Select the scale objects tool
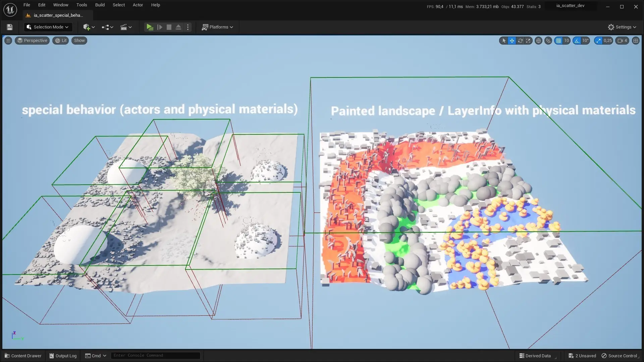Viewport: 644px width, 362px height. [x=528, y=41]
